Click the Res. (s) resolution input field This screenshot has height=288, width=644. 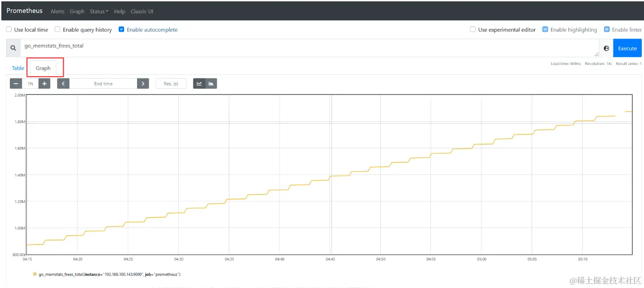pyautogui.click(x=171, y=84)
